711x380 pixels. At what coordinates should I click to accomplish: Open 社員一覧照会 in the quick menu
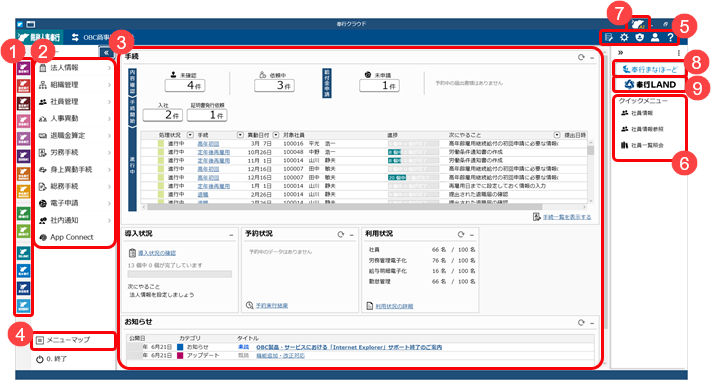642,146
